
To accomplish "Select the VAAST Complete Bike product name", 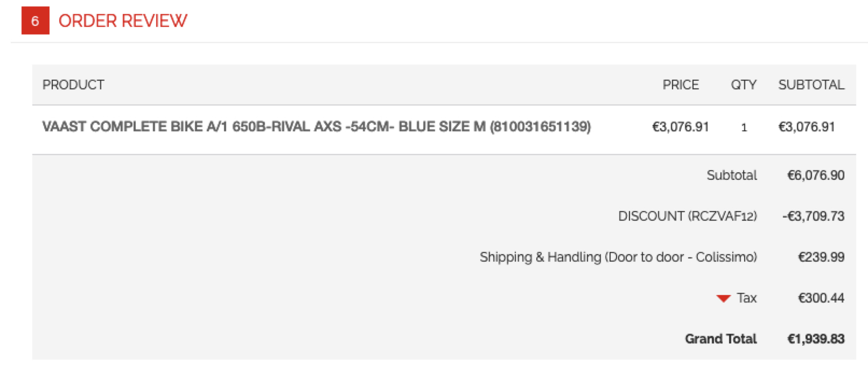I will [316, 127].
